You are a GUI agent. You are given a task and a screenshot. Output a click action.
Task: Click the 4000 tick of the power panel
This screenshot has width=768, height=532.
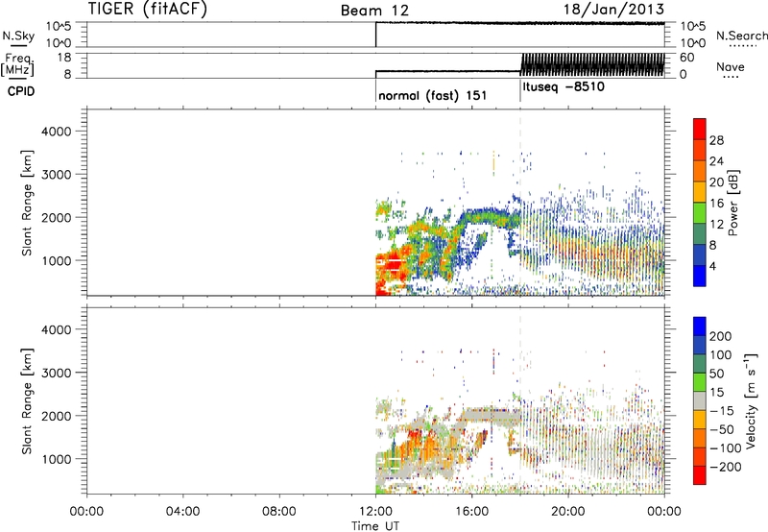(57, 132)
